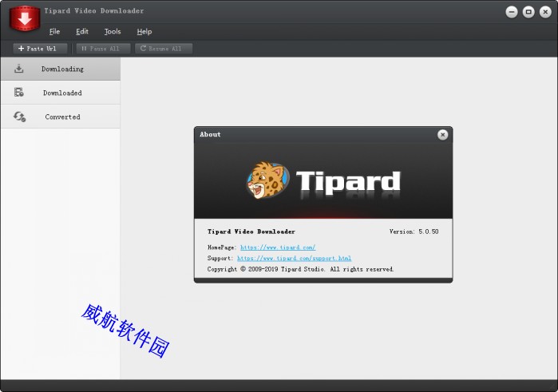Switch to the Downloading tab

pyautogui.click(x=60, y=69)
